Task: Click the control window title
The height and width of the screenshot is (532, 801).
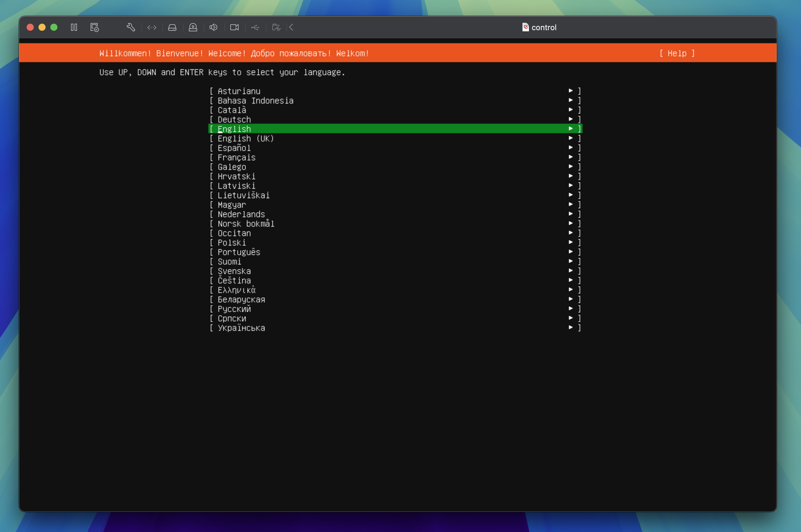Action: tap(543, 27)
